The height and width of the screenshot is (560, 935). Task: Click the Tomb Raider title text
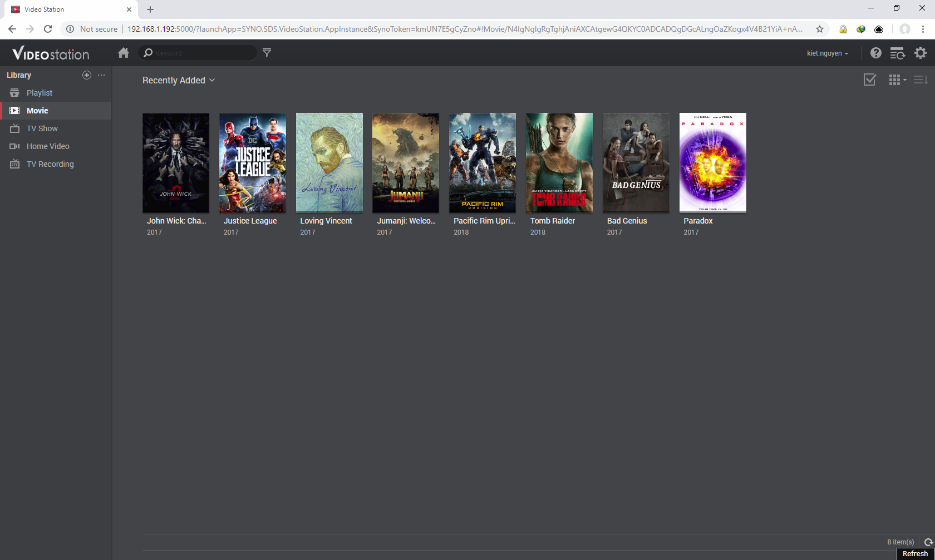(x=553, y=221)
